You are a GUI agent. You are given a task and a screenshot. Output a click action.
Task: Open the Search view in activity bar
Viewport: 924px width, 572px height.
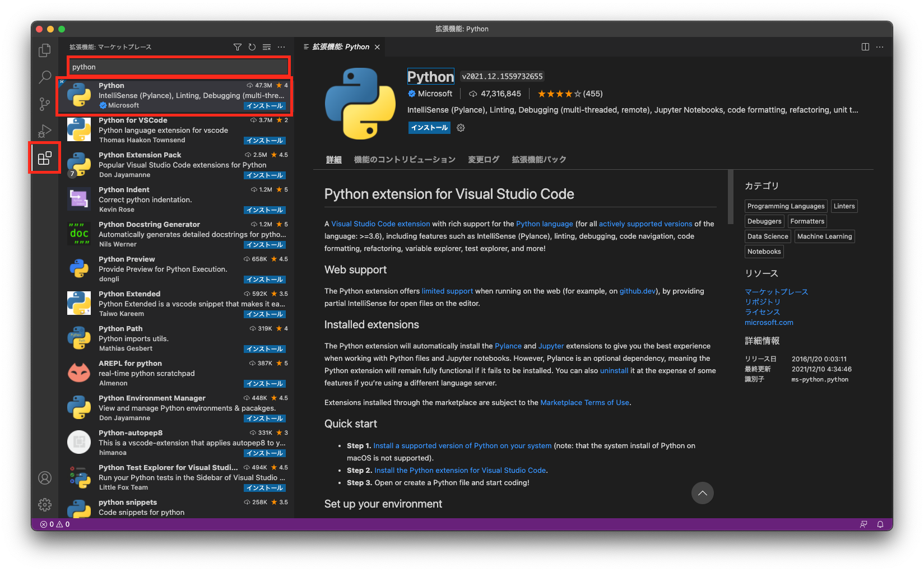[45, 77]
